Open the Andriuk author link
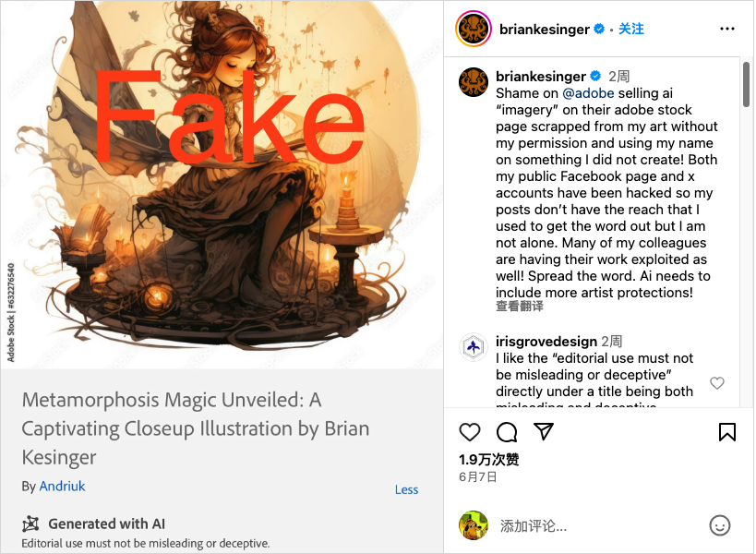 [x=62, y=486]
